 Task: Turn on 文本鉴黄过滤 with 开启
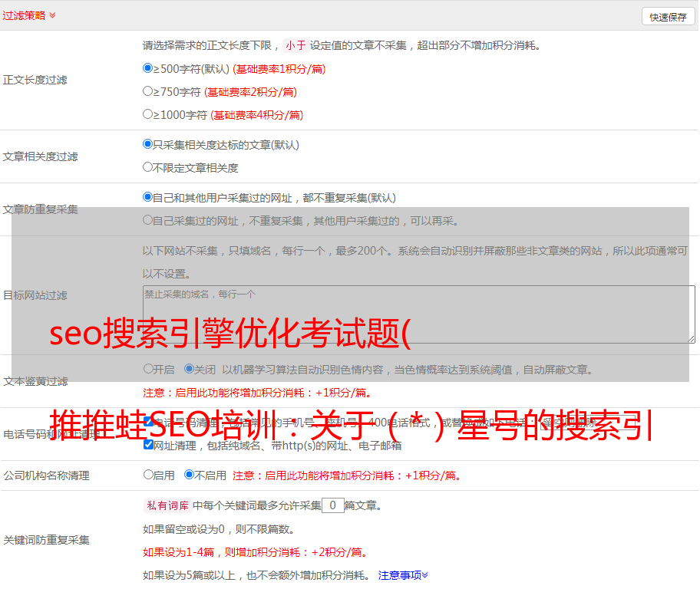[x=148, y=369]
